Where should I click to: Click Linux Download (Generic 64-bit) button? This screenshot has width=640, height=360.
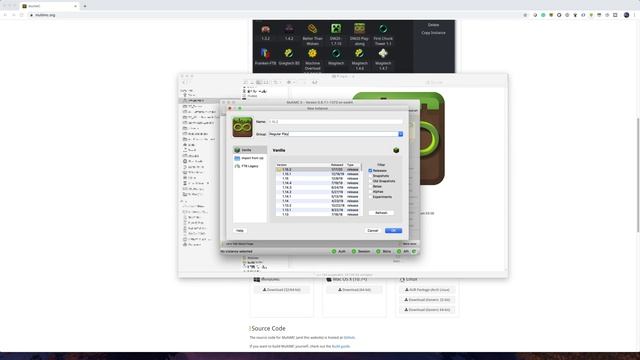point(427,310)
